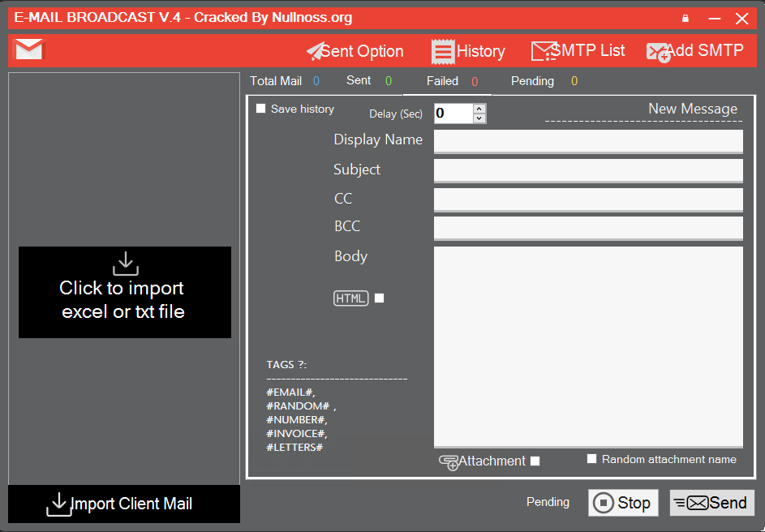Close the E-Mail Broadcast window
Image resolution: width=765 pixels, height=532 pixels.
[742, 19]
